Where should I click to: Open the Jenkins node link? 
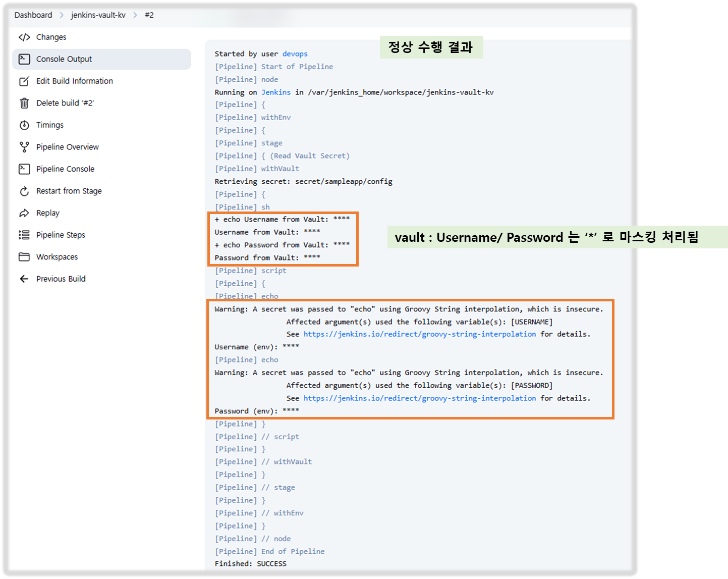tap(276, 92)
